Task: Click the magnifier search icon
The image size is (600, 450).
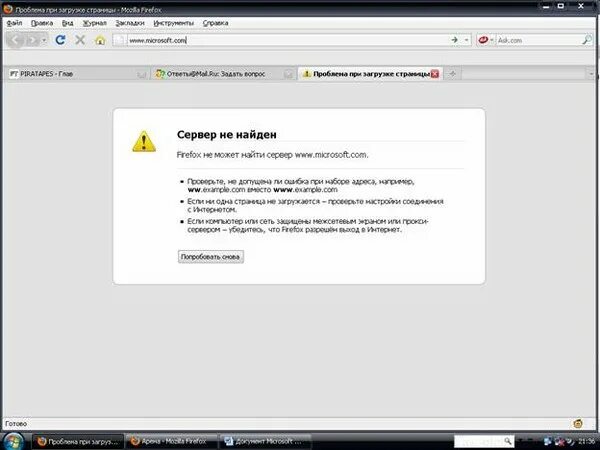Action: tap(587, 40)
